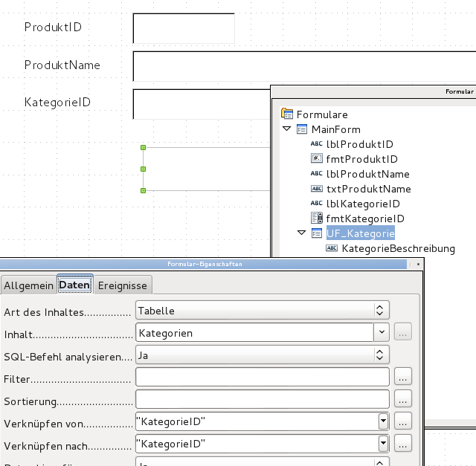Collapse the MainForm tree node
476x466 pixels.
[x=286, y=129]
